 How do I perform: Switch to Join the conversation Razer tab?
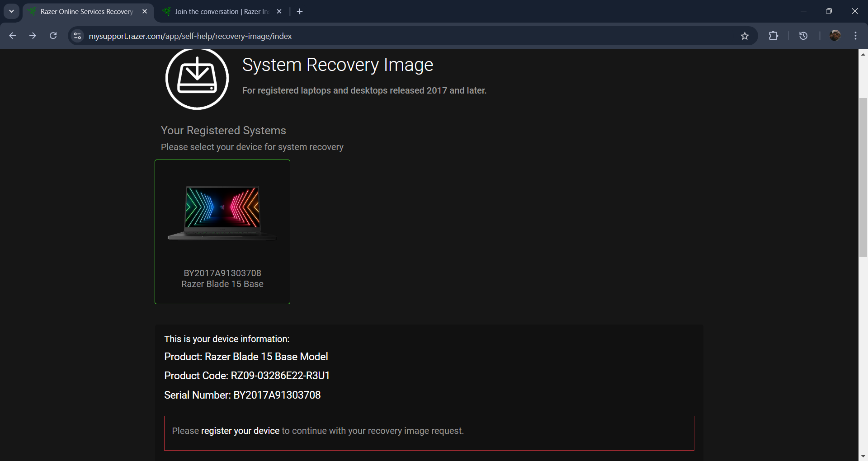pos(222,11)
